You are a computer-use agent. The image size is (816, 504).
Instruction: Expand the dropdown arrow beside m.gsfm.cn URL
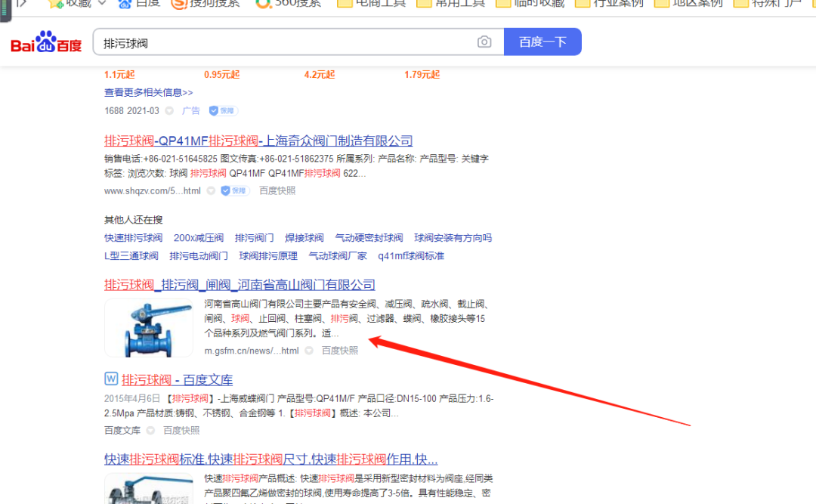[x=310, y=351]
